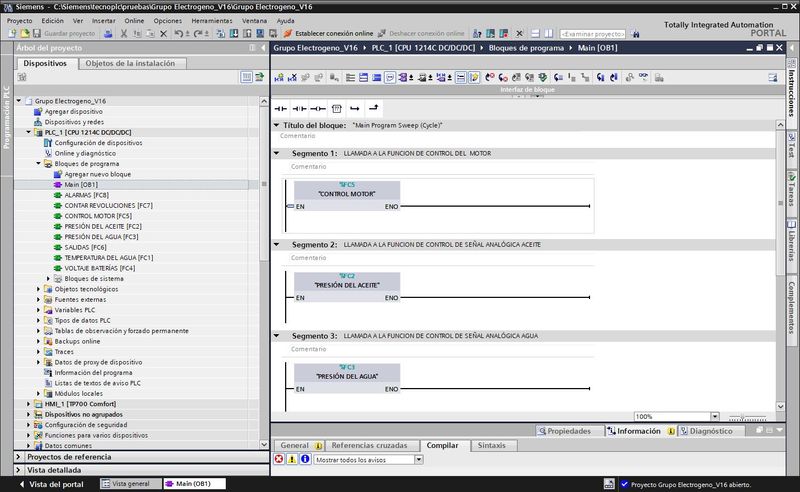The image size is (800, 492).
Task: Insert a normally open contact
Action: pos(281,108)
